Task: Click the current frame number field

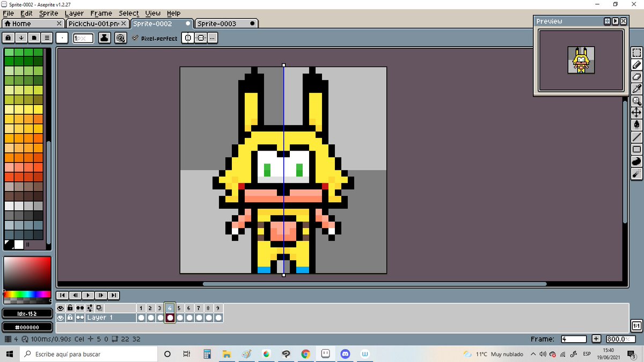Action: 574,339
